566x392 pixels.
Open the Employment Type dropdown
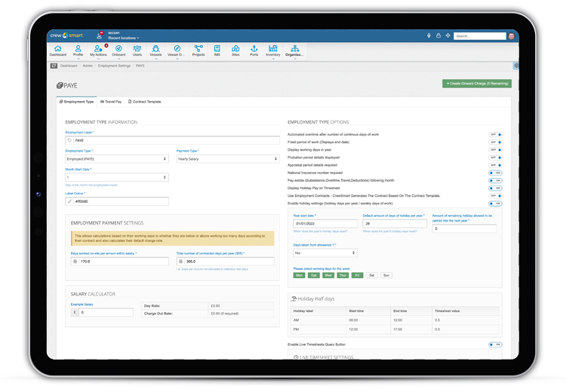coord(116,159)
